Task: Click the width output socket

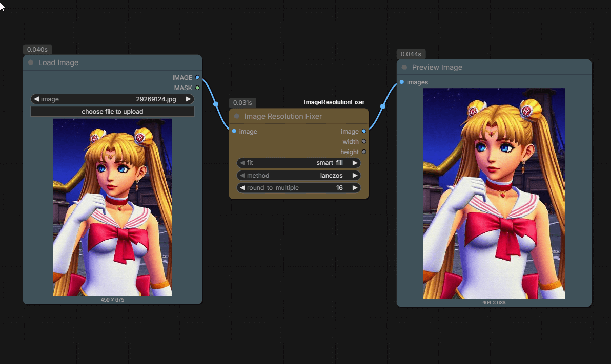Action: 364,141
